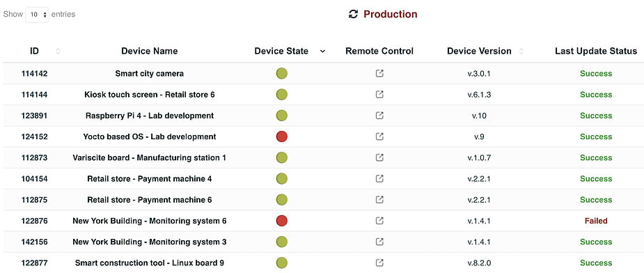Viewport: 644px width, 273px height.
Task: Click green state dot for Kiosk touch screen
Action: pyautogui.click(x=281, y=95)
